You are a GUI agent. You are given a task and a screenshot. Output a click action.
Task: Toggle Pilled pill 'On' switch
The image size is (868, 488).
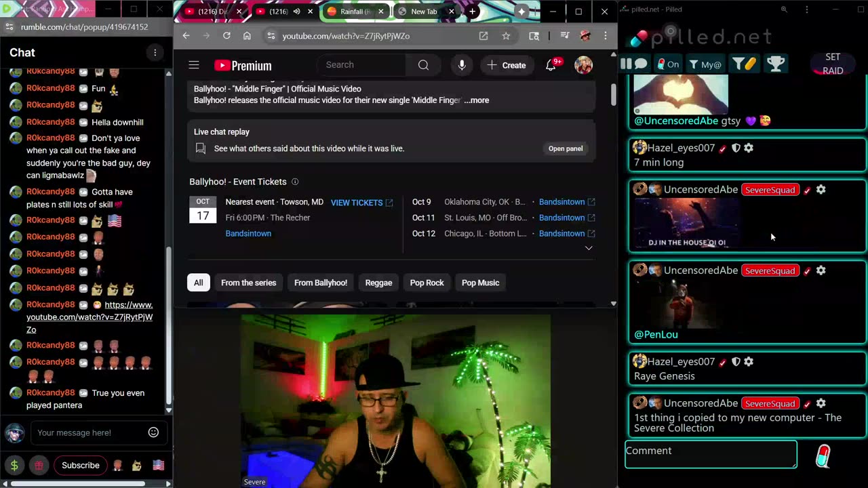667,64
